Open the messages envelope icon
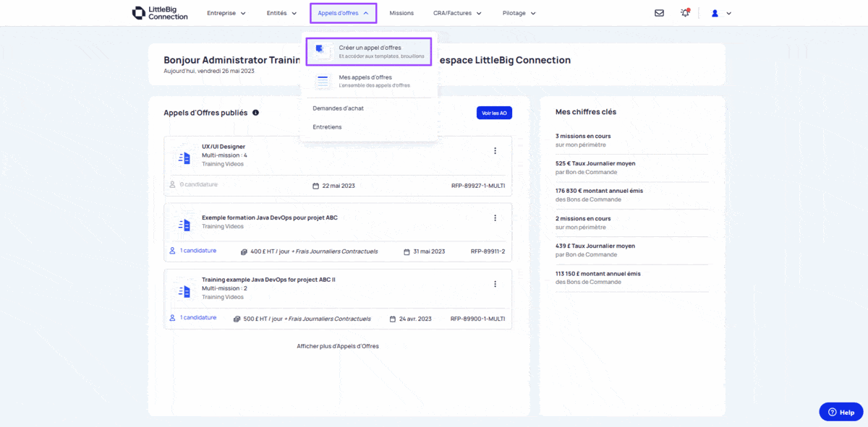This screenshot has height=427, width=868. point(659,13)
